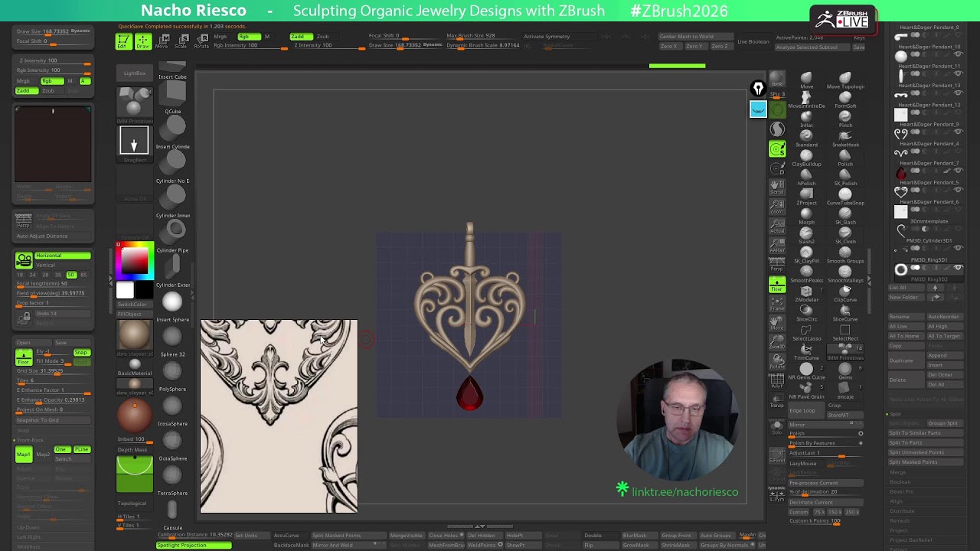This screenshot has height=551, width=980.
Task: Hide the selected PM3D_Ring3D2 subtool eye
Action: [958, 268]
